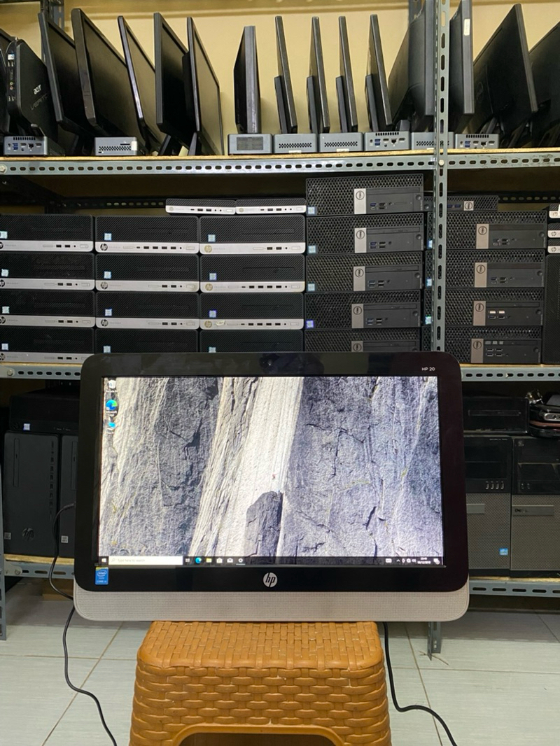560x746 pixels.
Task: Select the blue desktop icon below Edge
Action: coord(112,425)
